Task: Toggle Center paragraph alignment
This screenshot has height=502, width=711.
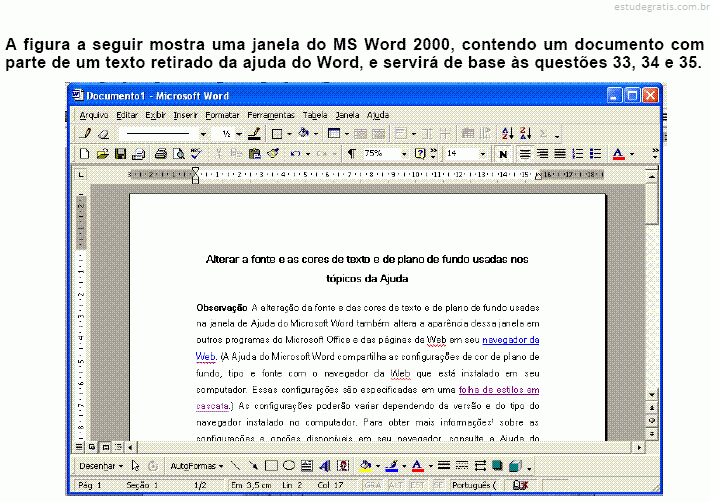Action: 525,154
